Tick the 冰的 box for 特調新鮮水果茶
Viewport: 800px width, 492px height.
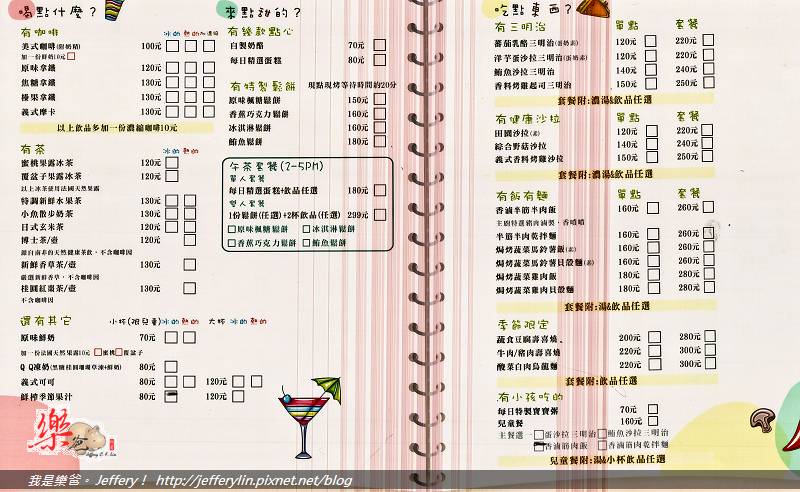coord(172,201)
